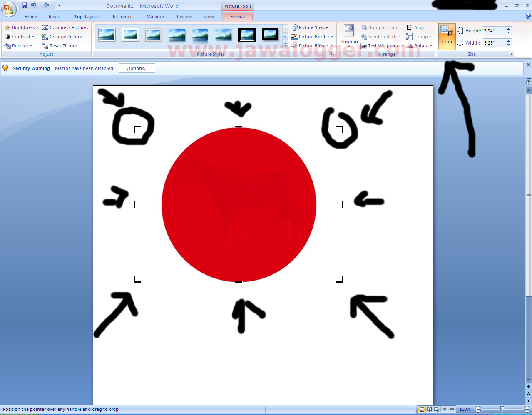Click the zoom slider handle
The image size is (532, 415).
pyautogui.click(x=502, y=409)
